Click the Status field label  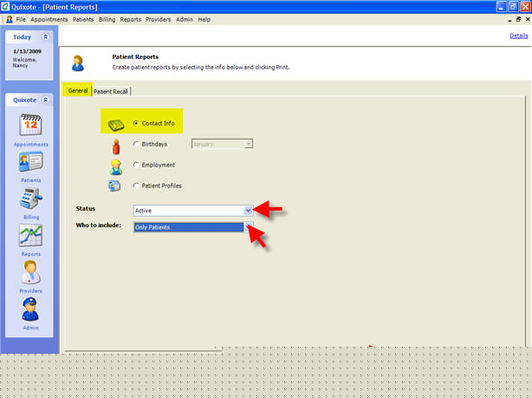[x=86, y=208]
